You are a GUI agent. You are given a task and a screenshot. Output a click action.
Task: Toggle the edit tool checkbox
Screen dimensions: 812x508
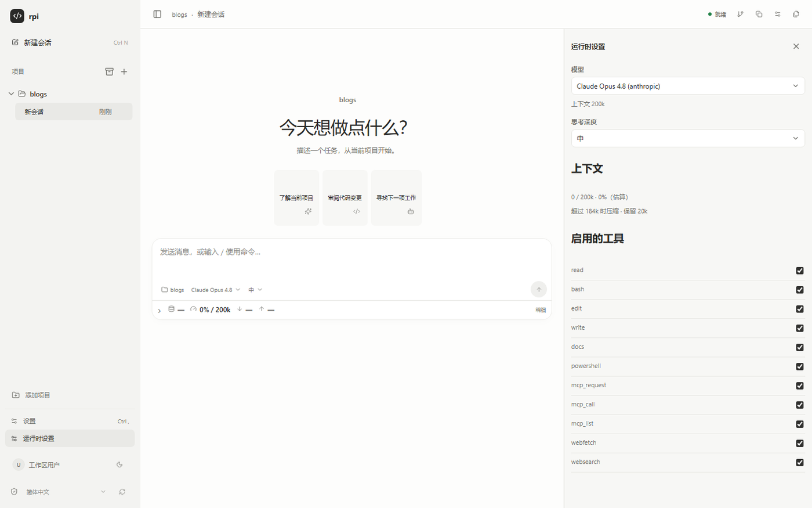[800, 309]
